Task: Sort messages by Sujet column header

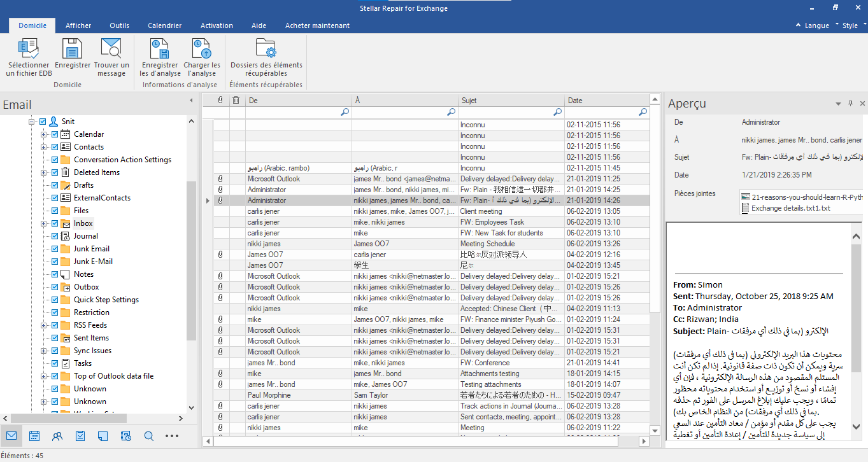Action: tap(511, 100)
